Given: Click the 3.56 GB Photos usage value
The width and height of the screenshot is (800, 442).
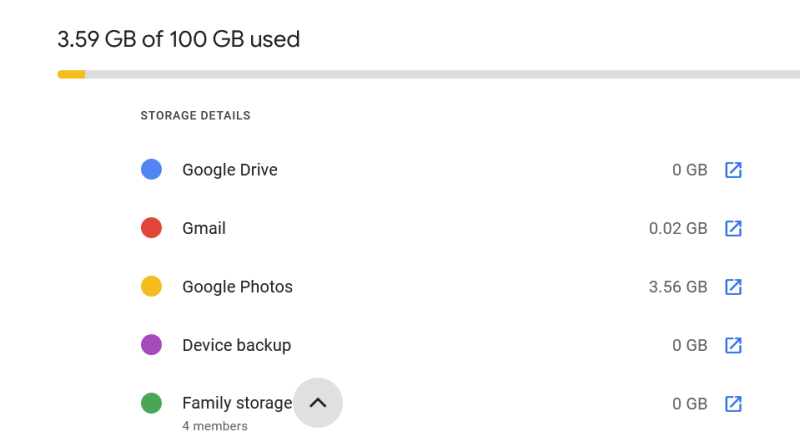Looking at the screenshot, I should coord(677,287).
